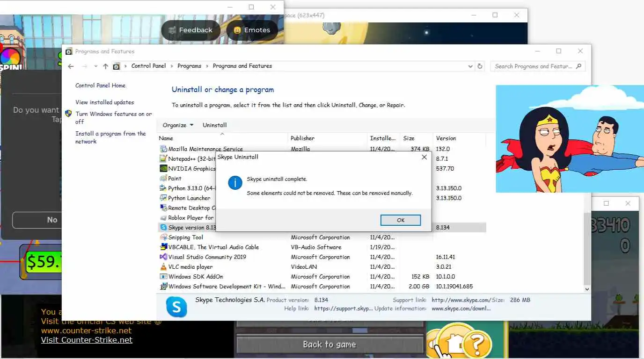Select the Programs breadcrumb
The height and width of the screenshot is (359, 644).
pyautogui.click(x=189, y=66)
